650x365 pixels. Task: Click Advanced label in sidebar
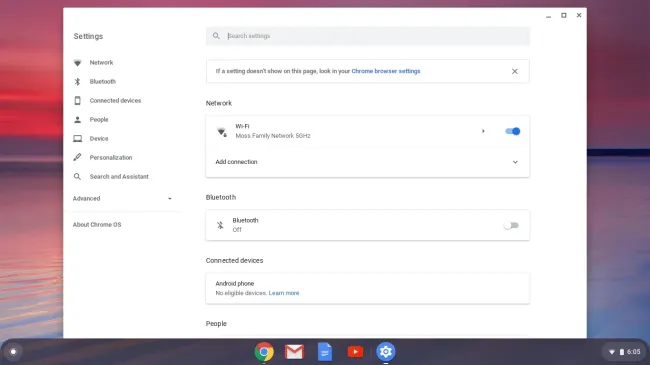(x=86, y=198)
